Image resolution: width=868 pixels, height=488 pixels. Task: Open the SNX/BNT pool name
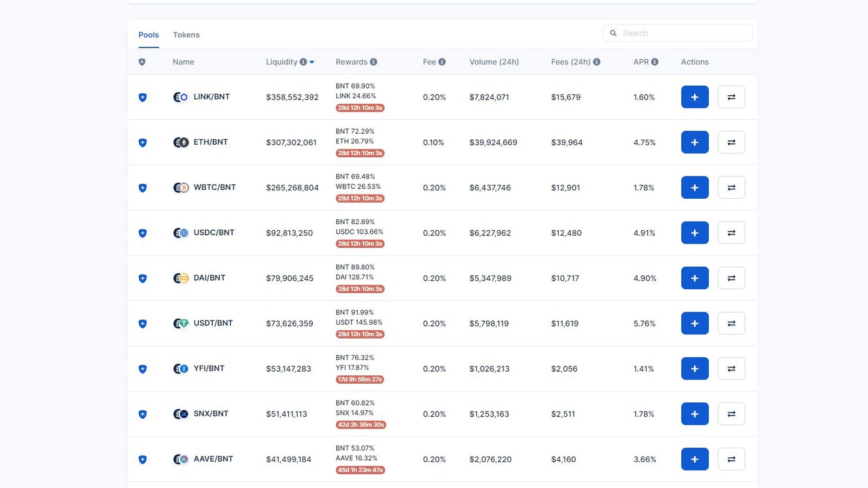[x=211, y=413]
